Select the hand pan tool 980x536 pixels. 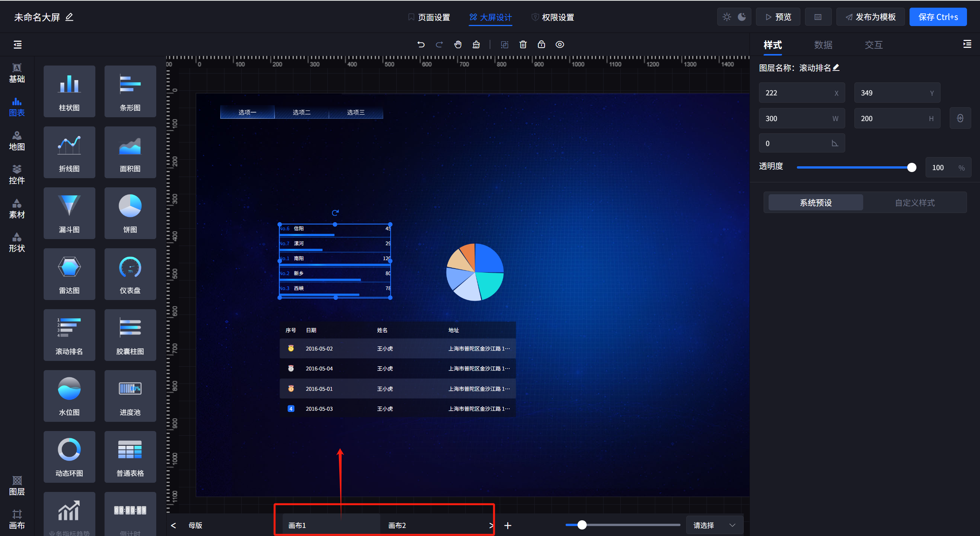[x=458, y=44]
